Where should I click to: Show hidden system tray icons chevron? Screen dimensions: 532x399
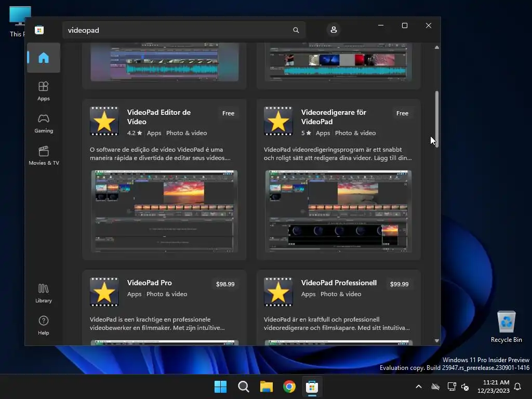[419, 387]
